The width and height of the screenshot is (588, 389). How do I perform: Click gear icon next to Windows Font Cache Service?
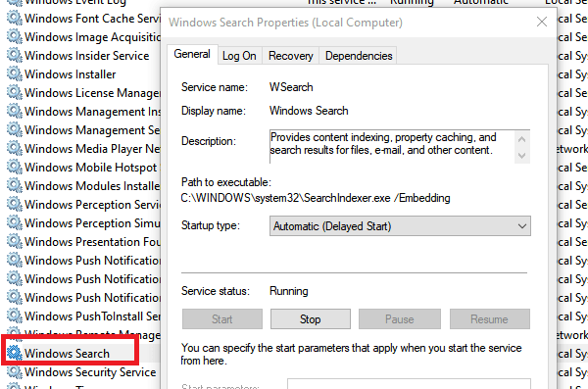click(15, 18)
